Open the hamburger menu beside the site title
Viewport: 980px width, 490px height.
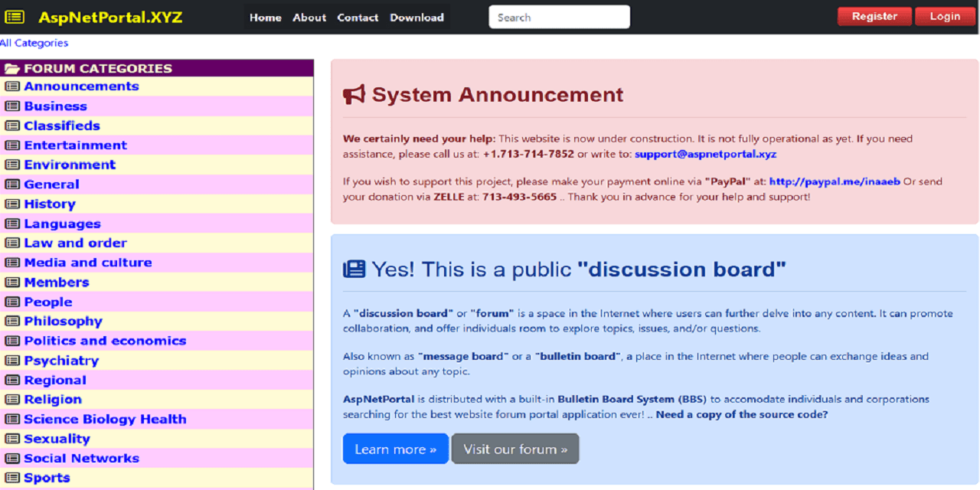pos(15,16)
